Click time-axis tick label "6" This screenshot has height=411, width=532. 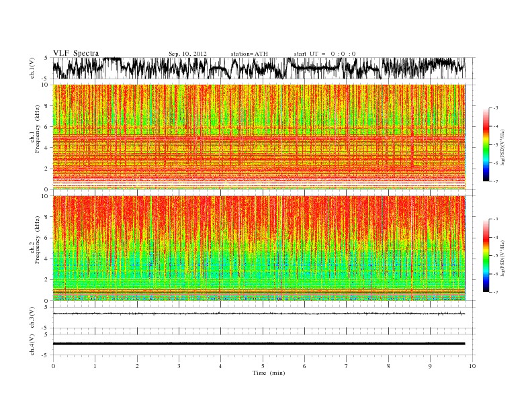[x=304, y=366]
